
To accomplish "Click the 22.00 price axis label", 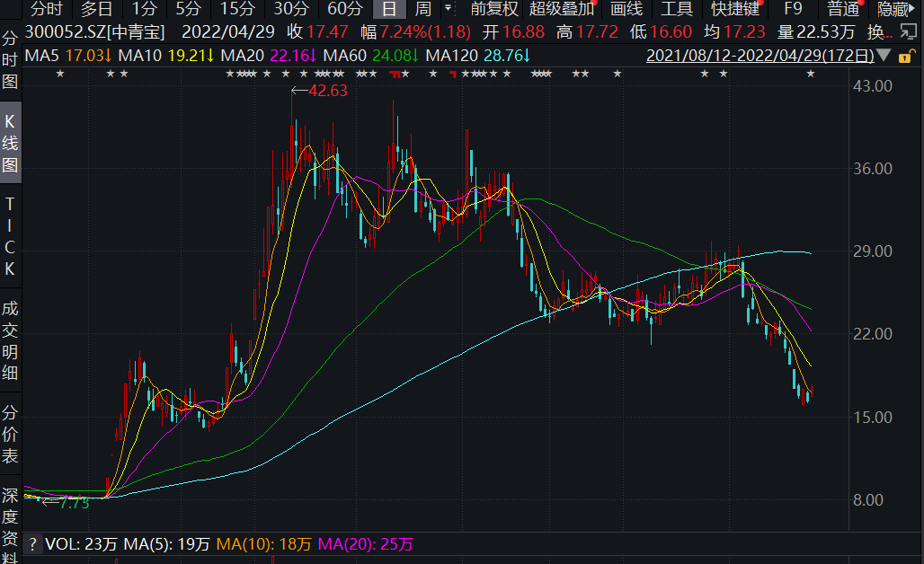I will pos(872,334).
